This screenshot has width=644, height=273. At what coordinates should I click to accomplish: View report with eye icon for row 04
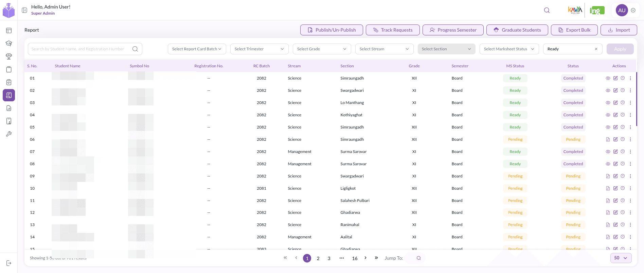pos(608,115)
